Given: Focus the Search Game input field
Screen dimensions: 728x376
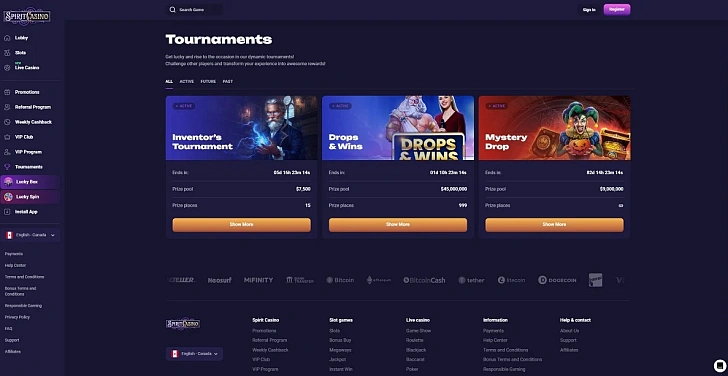Looking at the screenshot, I should [x=194, y=10].
